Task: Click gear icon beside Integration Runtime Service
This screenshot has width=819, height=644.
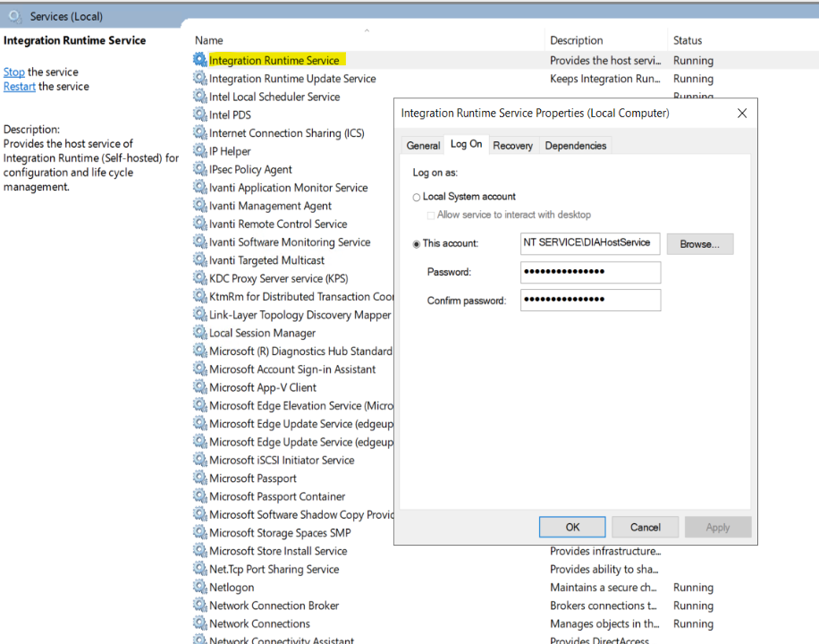Action: click(200, 60)
